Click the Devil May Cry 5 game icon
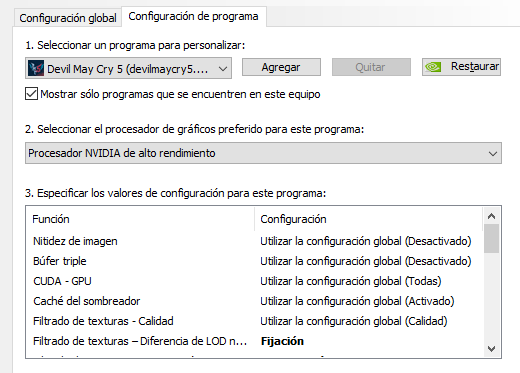The image size is (520, 373). click(x=36, y=68)
